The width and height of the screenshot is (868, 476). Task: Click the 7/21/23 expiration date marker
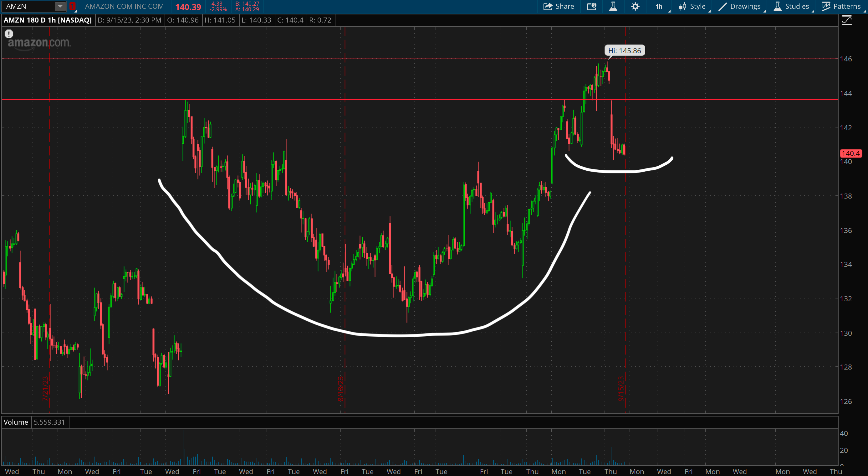point(45,389)
